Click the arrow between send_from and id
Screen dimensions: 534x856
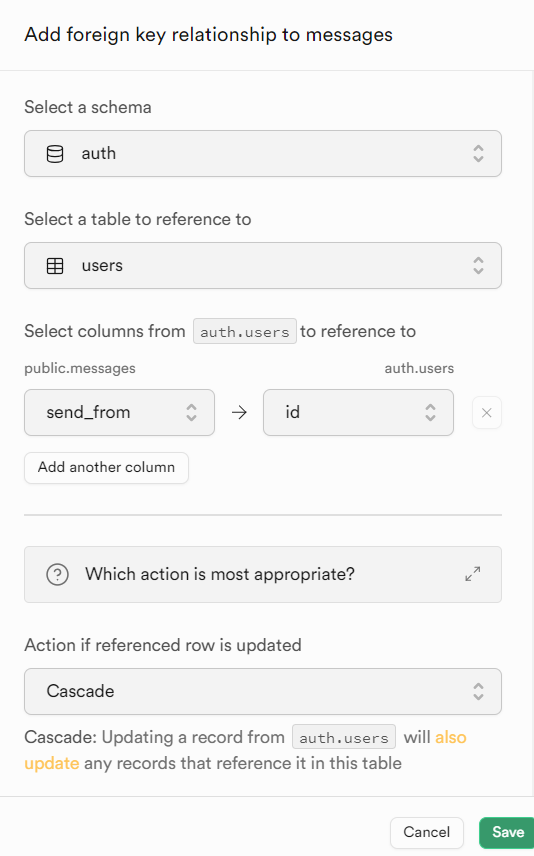(239, 412)
